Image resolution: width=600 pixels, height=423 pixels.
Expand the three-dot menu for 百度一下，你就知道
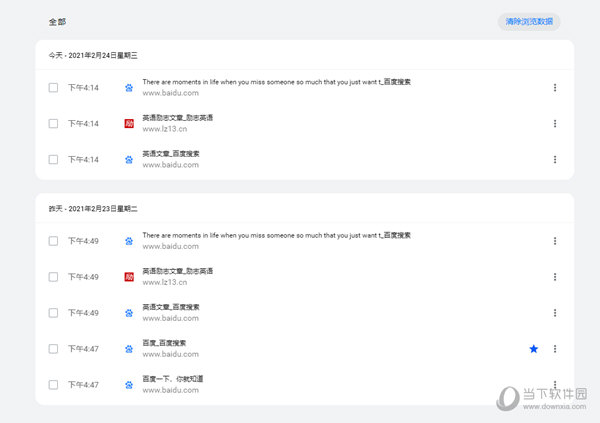tap(555, 384)
